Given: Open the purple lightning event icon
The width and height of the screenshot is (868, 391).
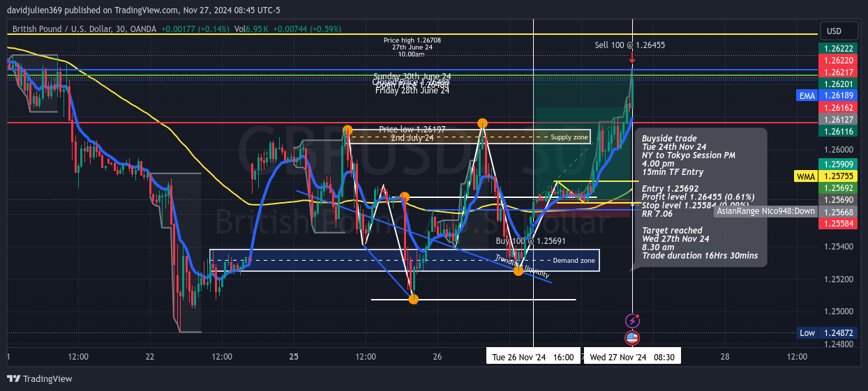Looking at the screenshot, I should [x=632, y=321].
